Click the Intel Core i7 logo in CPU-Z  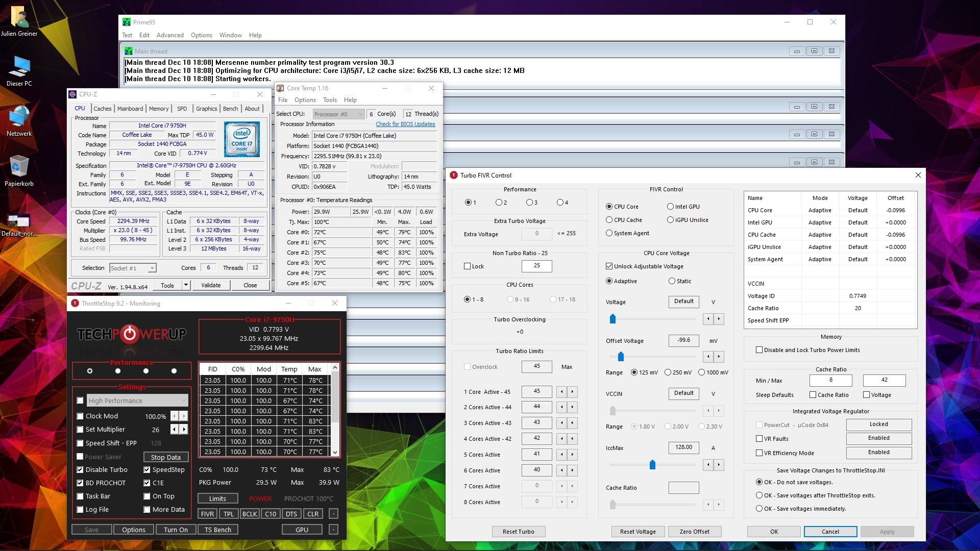pyautogui.click(x=242, y=139)
